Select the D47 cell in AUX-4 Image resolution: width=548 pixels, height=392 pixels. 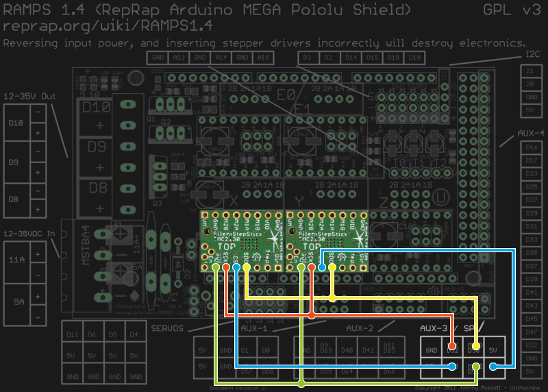(532, 332)
